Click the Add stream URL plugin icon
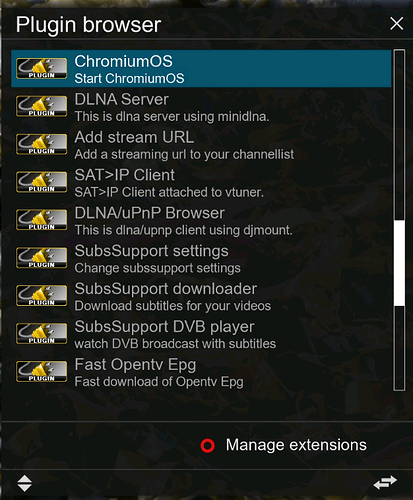The height and width of the screenshot is (500, 413). [41, 144]
